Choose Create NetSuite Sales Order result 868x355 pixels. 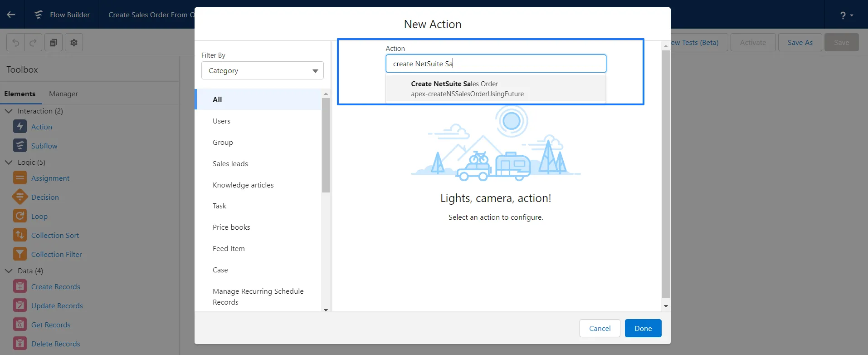click(496, 89)
